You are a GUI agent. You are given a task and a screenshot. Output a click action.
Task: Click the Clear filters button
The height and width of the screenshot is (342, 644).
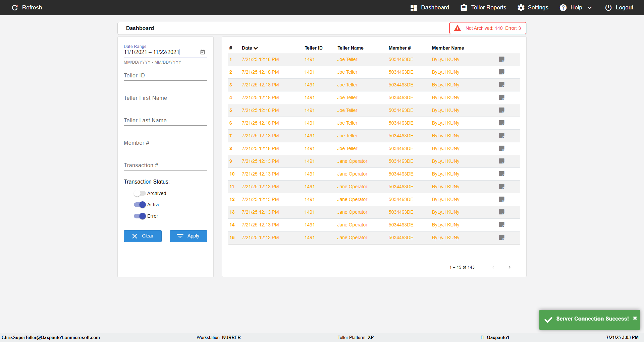click(143, 236)
